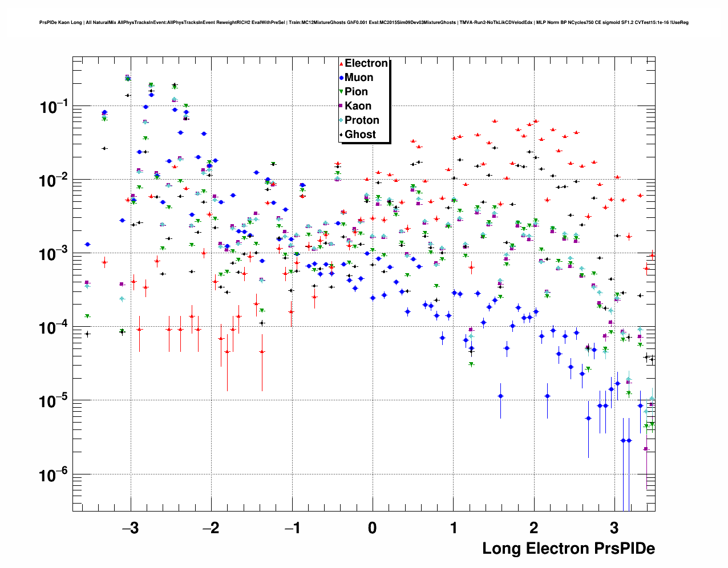728x568 pixels.
Task: Select the 'Electron' legend label text
Action: click(366, 63)
